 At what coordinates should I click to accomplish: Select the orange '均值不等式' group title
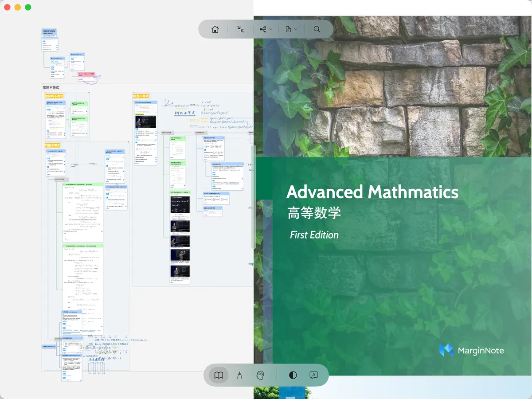click(52, 145)
